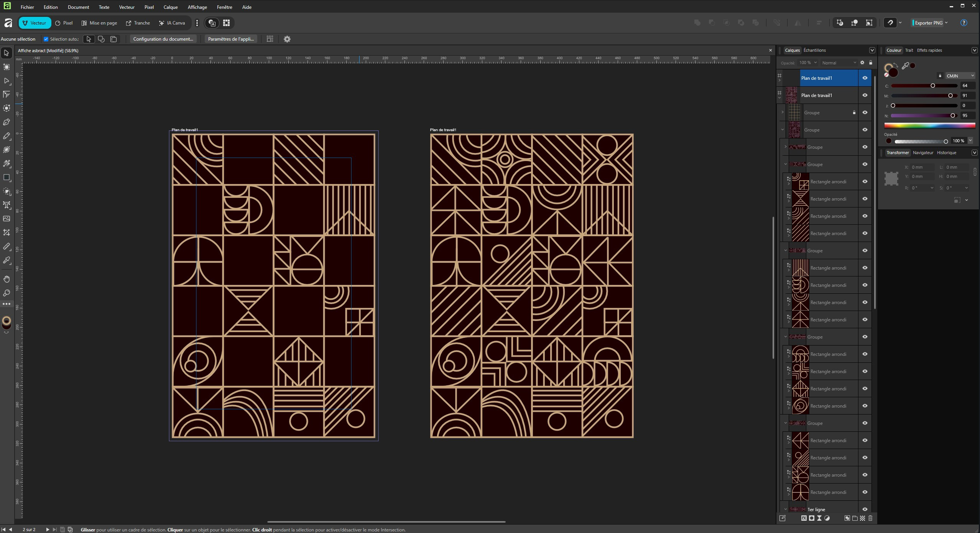Viewport: 980px width, 533px height.
Task: Select the Zoom magnifier tool
Action: (7, 293)
